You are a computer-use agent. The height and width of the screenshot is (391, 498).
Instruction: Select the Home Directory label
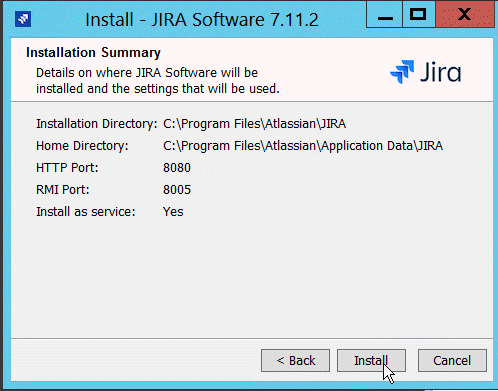coord(82,146)
